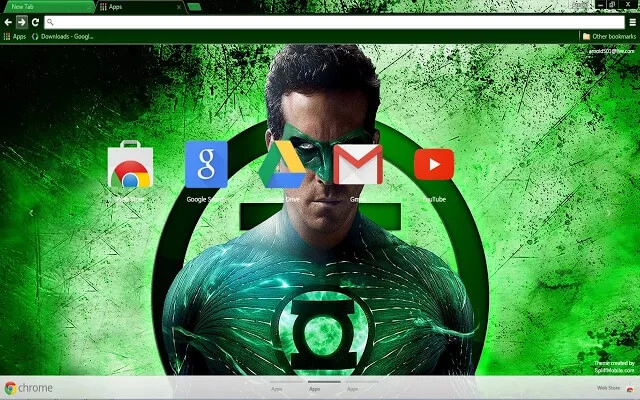
Task: Switch to the New Tab tab
Action: (x=47, y=7)
